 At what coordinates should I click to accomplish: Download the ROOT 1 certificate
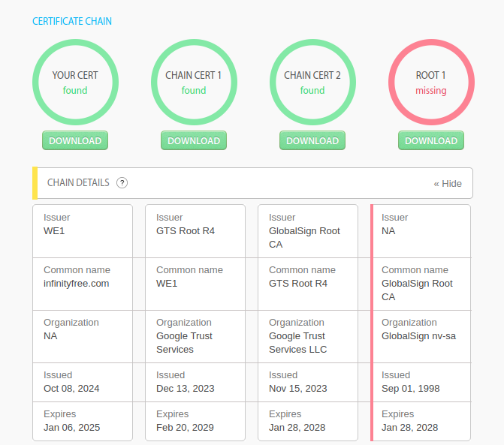pyautogui.click(x=431, y=140)
